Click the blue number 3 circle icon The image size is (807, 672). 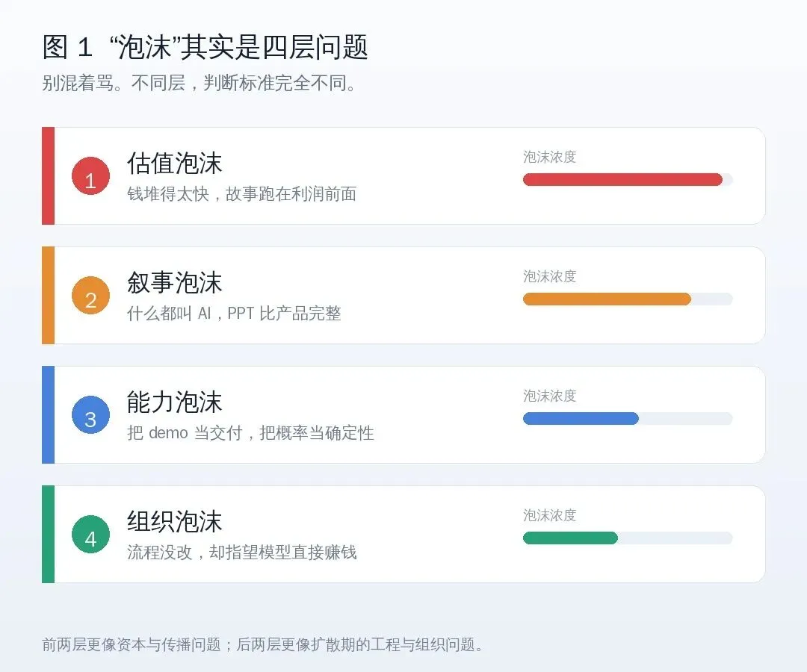pyautogui.click(x=90, y=415)
